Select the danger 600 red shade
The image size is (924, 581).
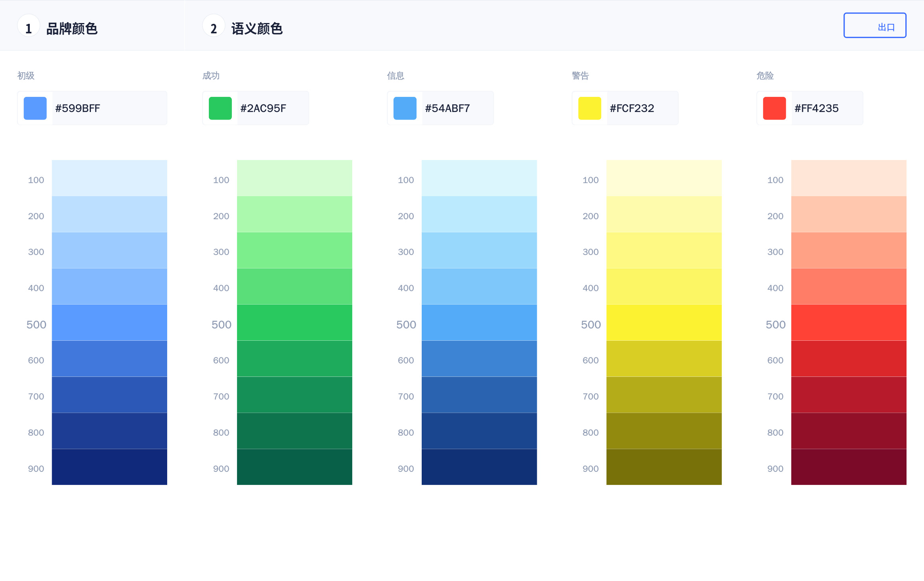849,358
